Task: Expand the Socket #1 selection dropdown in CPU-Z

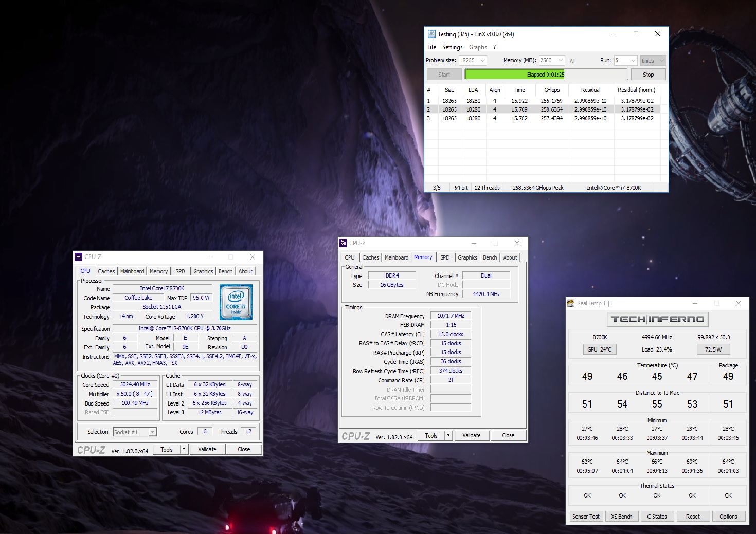Action: coord(152,432)
